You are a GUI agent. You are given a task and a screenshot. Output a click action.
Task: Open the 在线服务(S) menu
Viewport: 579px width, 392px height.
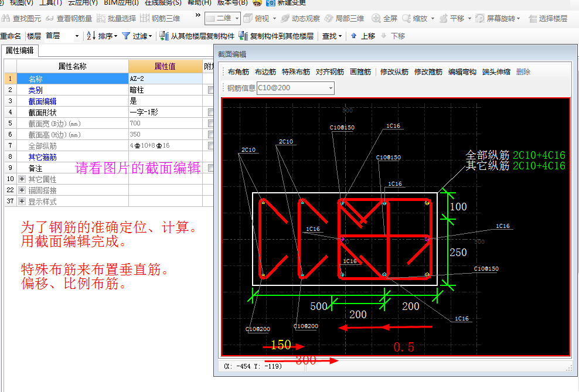click(x=164, y=2)
